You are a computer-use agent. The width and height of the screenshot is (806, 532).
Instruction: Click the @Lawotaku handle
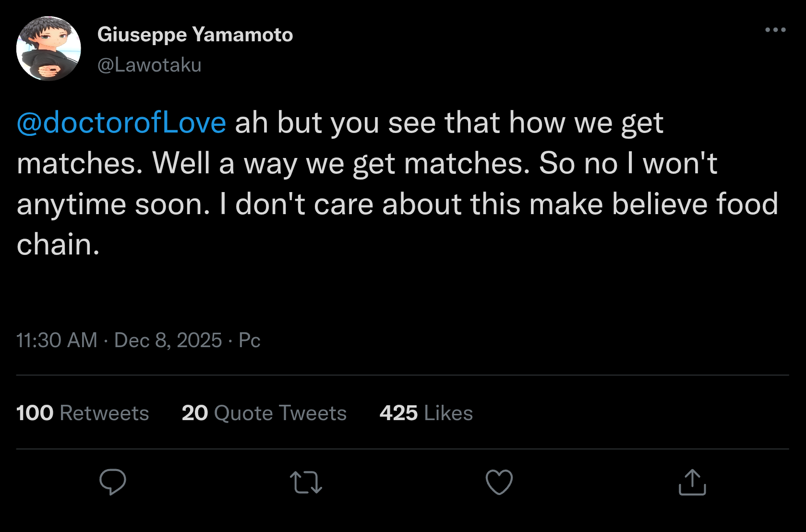click(149, 65)
